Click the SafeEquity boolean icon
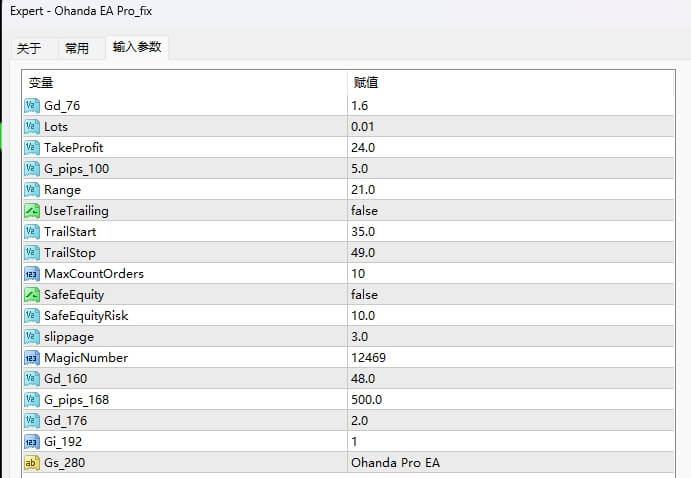The width and height of the screenshot is (691, 478). (x=31, y=295)
